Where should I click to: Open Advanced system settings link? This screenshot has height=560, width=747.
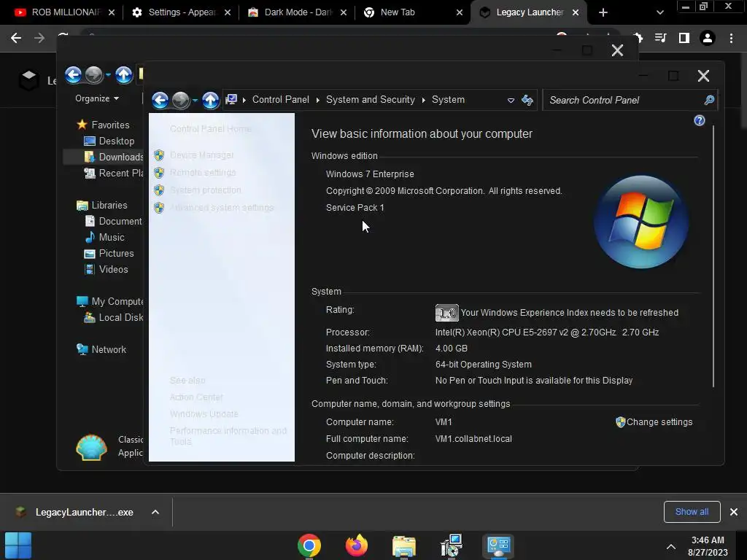[x=222, y=208]
